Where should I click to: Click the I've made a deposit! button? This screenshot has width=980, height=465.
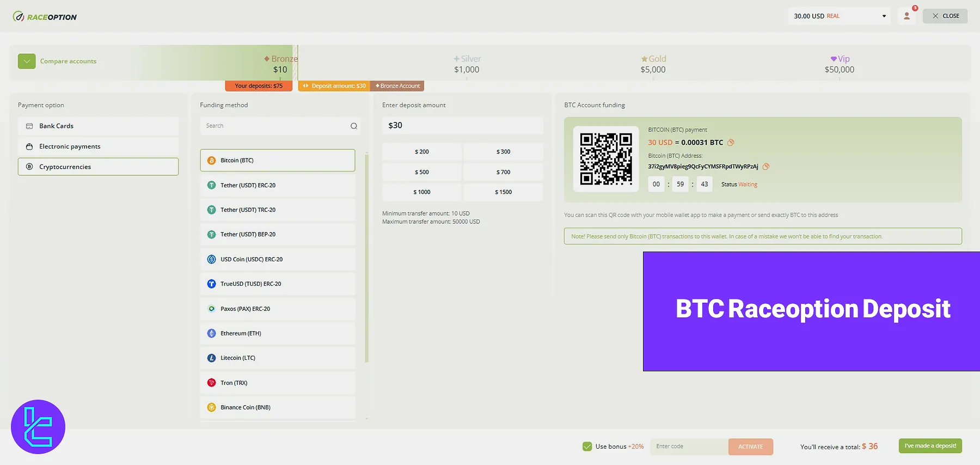pos(930,446)
